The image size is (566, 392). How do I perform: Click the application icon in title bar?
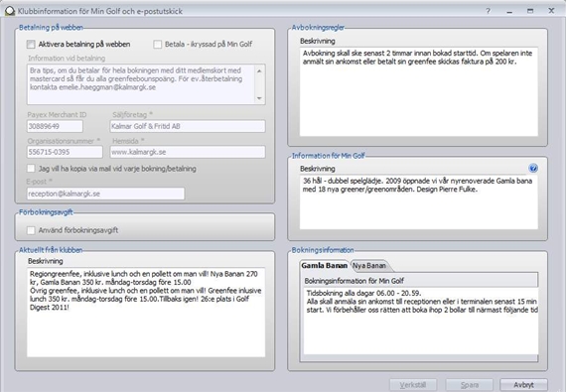tap(9, 11)
